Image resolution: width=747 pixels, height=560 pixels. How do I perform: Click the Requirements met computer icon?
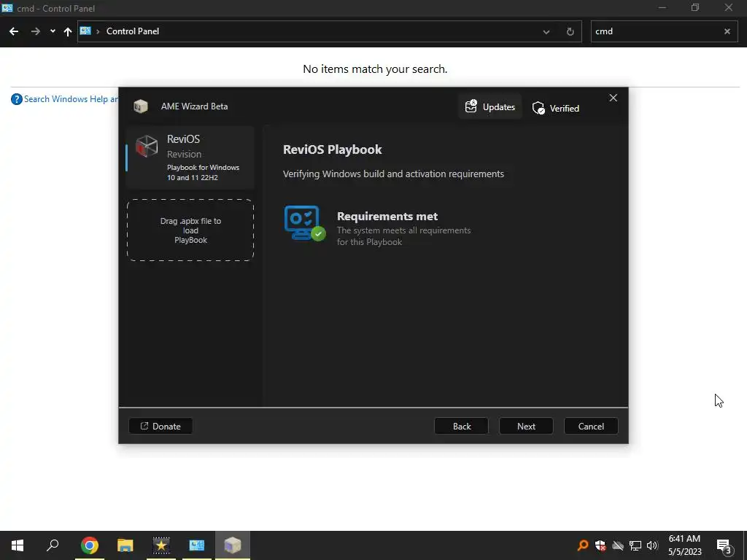coord(304,223)
